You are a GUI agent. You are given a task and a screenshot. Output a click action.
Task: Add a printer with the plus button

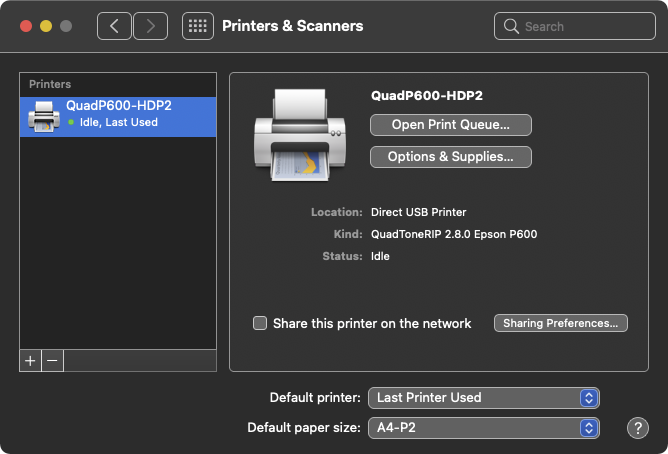point(30,361)
